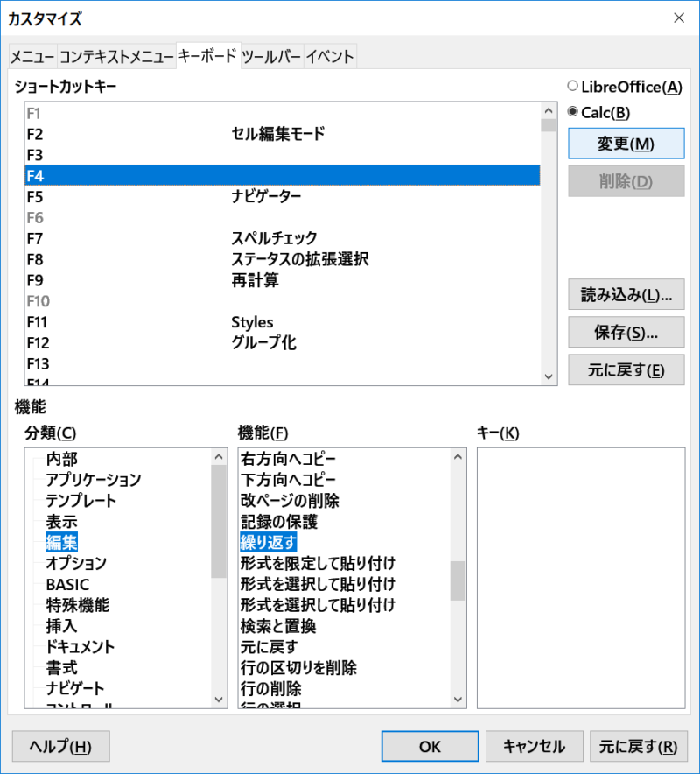700x774 pixels.
Task: Switch to the メニュー tab
Action: (32, 57)
